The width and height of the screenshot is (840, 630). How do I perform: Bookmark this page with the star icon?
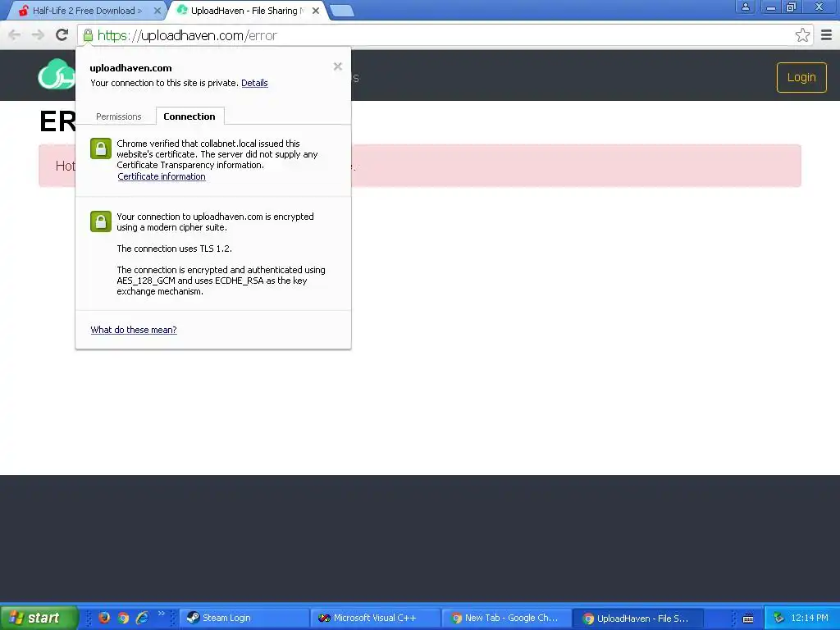802,35
